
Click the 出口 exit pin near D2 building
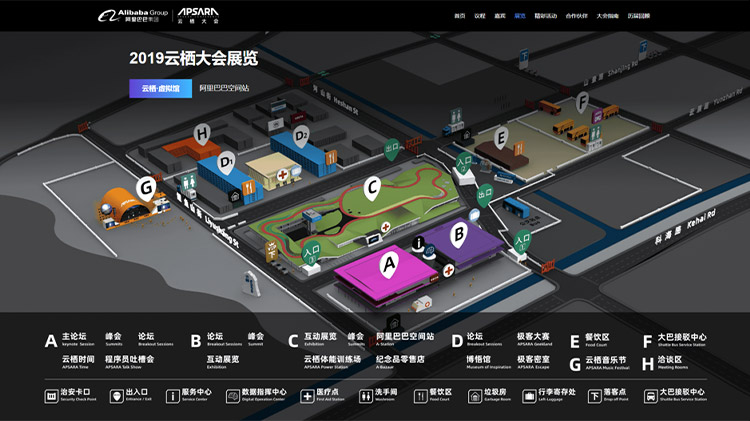(392, 148)
